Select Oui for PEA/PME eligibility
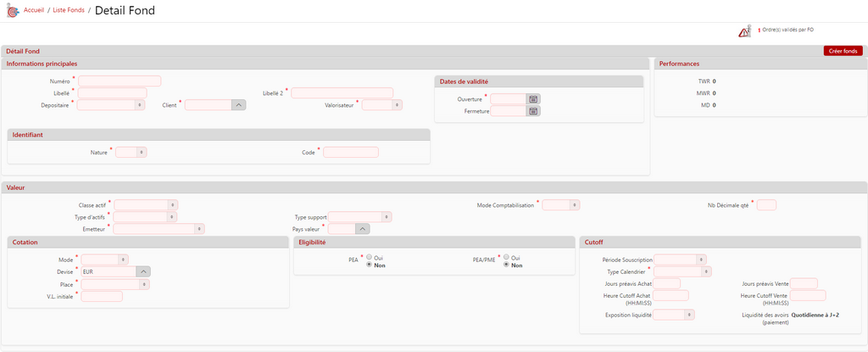This screenshot has width=868, height=352. point(506,257)
